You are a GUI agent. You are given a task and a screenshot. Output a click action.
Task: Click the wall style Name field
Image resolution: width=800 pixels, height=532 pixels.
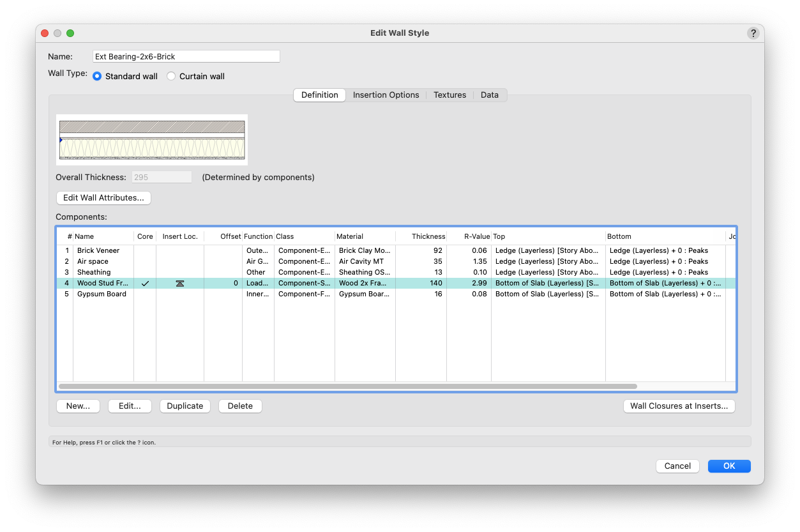tap(186, 57)
